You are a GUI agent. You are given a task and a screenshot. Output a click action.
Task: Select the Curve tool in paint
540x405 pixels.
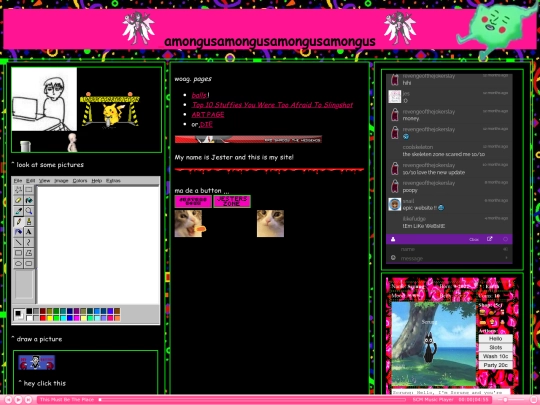pos(29,242)
